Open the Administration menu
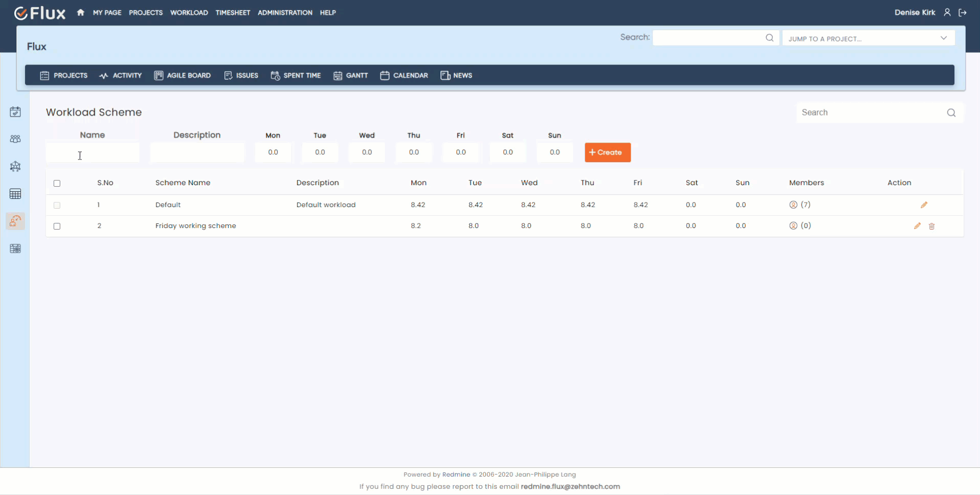The image size is (980, 495). click(284, 13)
